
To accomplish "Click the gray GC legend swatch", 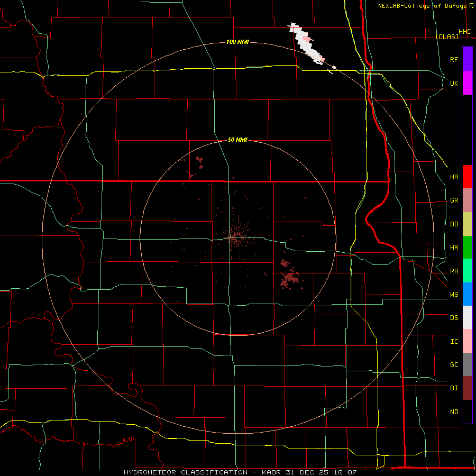I will point(467,364).
